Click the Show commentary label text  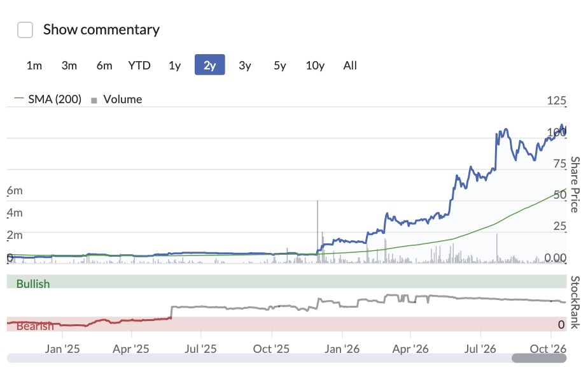[x=101, y=30]
